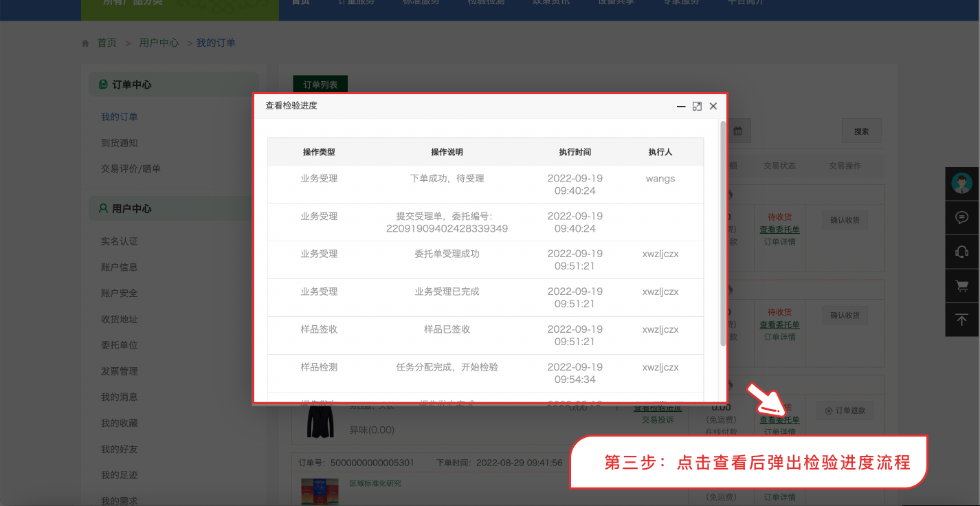Image resolution: width=980 pixels, height=506 pixels.
Task: Click the 委托单受理成功 cell
Action: click(447, 254)
